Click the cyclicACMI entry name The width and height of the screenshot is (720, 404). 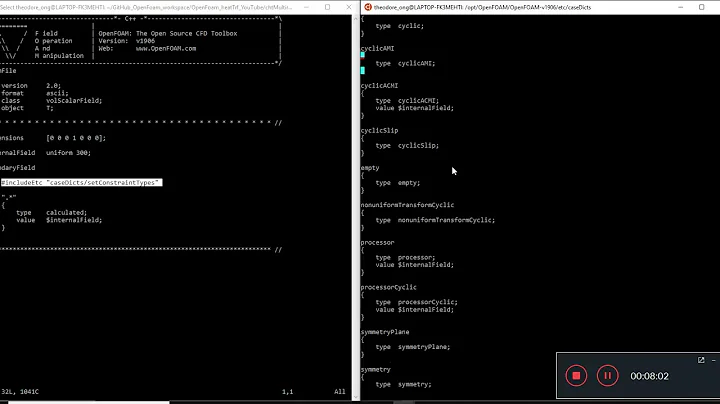pos(379,86)
